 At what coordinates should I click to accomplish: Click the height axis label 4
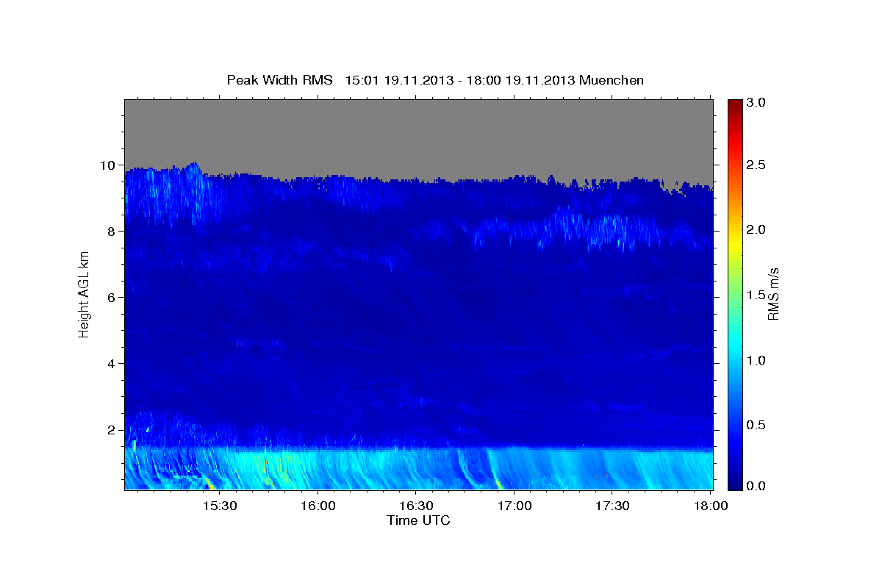click(x=112, y=364)
